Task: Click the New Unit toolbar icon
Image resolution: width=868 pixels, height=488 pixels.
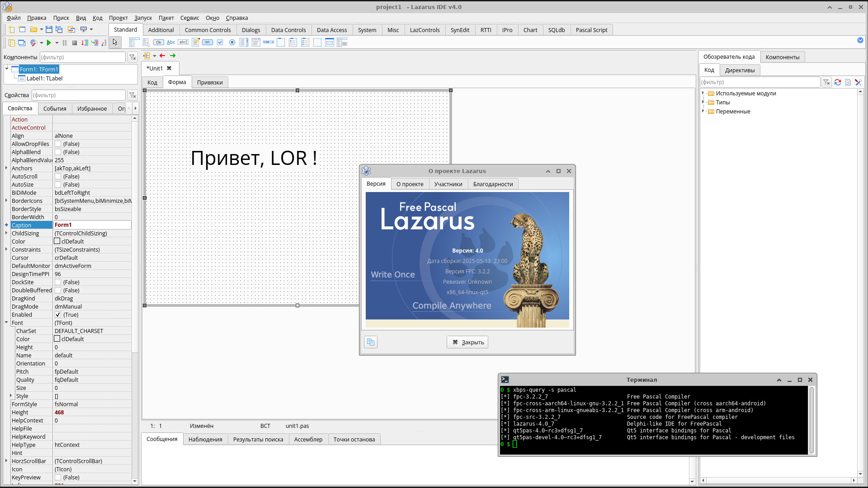Action: 12,30
